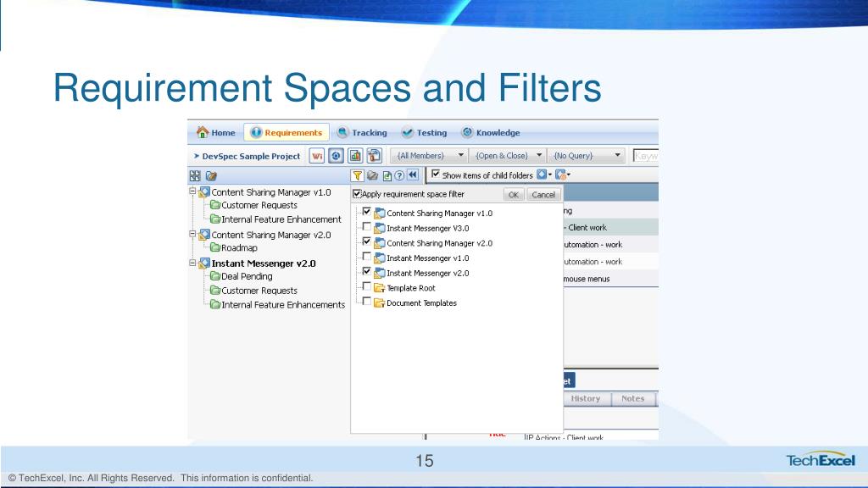868x488 pixels.
Task: Check the Instant Messenger V3.0 checkbox
Action: pyautogui.click(x=366, y=227)
